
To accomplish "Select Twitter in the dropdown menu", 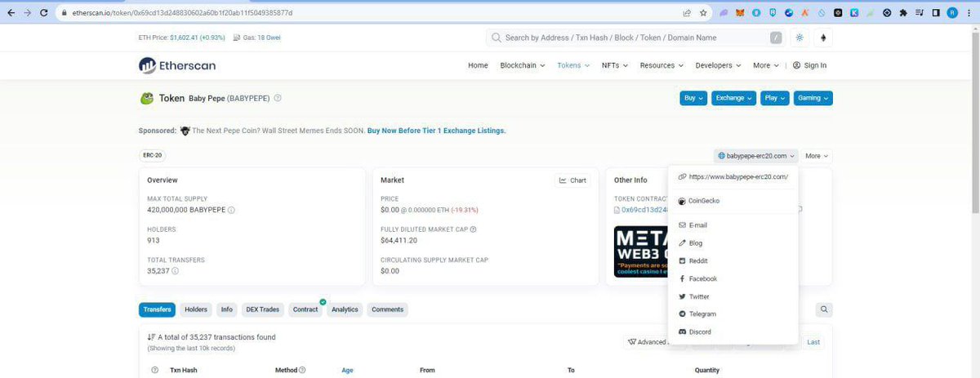I will point(733,296).
